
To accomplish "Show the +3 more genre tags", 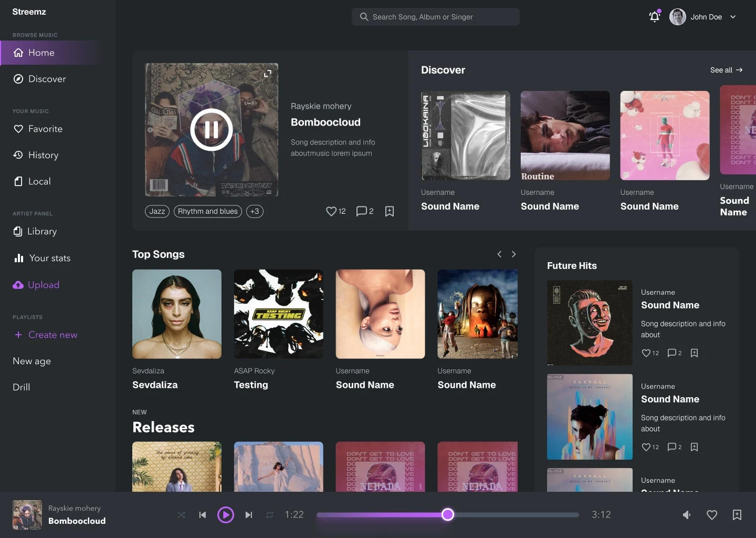I will point(255,211).
